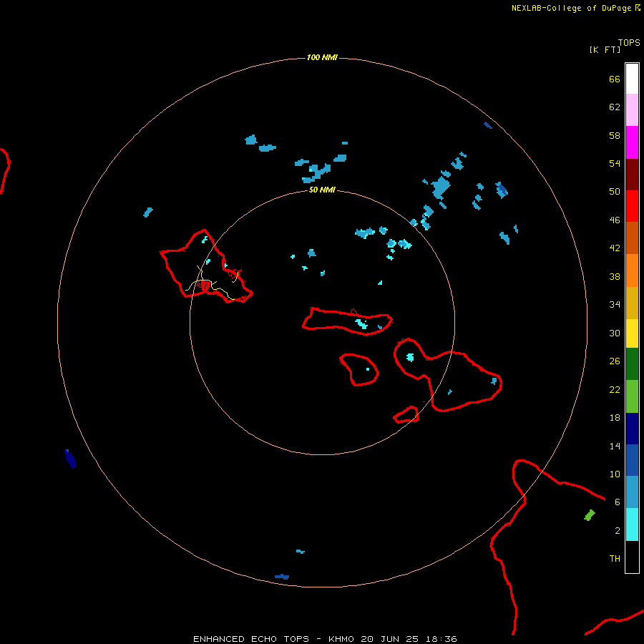Screen dimensions: 644x644
Task: Click the '46' legend value
Action: click(x=615, y=220)
